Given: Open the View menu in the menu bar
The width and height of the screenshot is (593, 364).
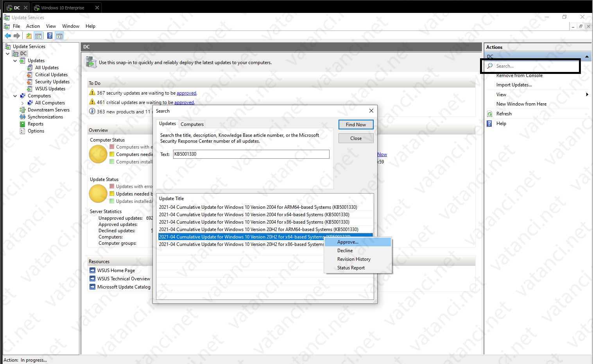Looking at the screenshot, I should coord(51,26).
